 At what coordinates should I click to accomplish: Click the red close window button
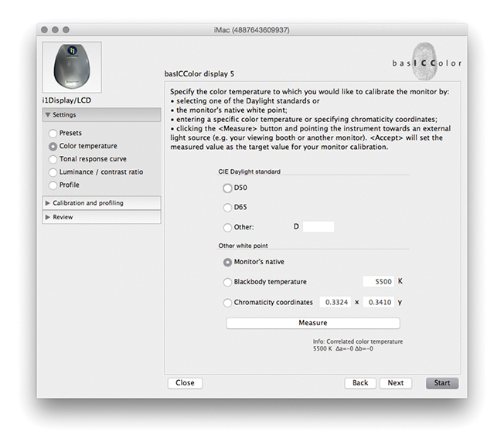44,30
